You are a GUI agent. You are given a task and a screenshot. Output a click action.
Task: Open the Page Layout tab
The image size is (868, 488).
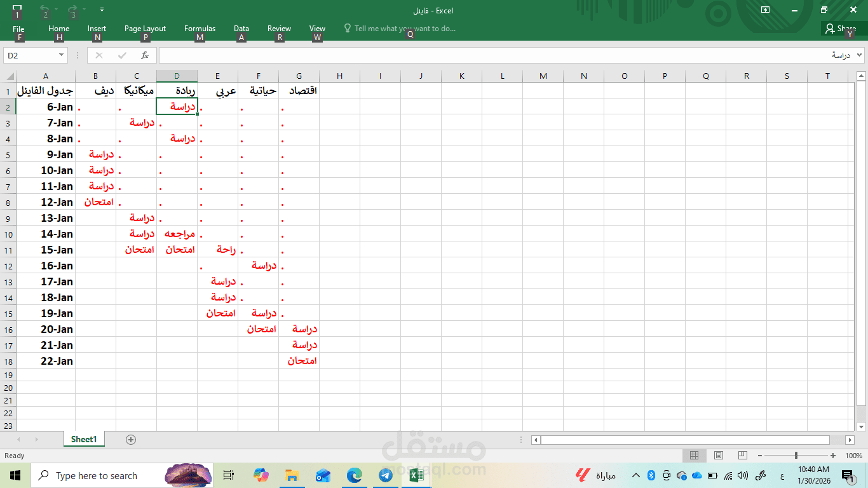click(145, 29)
